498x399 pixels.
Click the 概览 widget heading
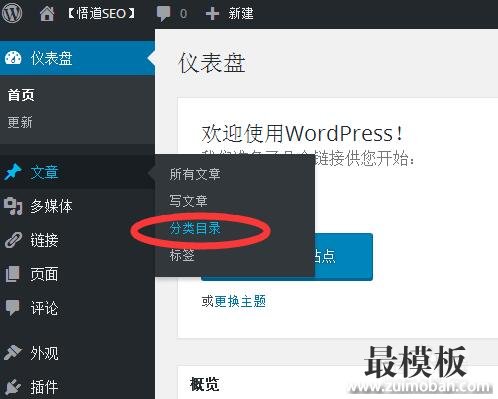tap(204, 384)
